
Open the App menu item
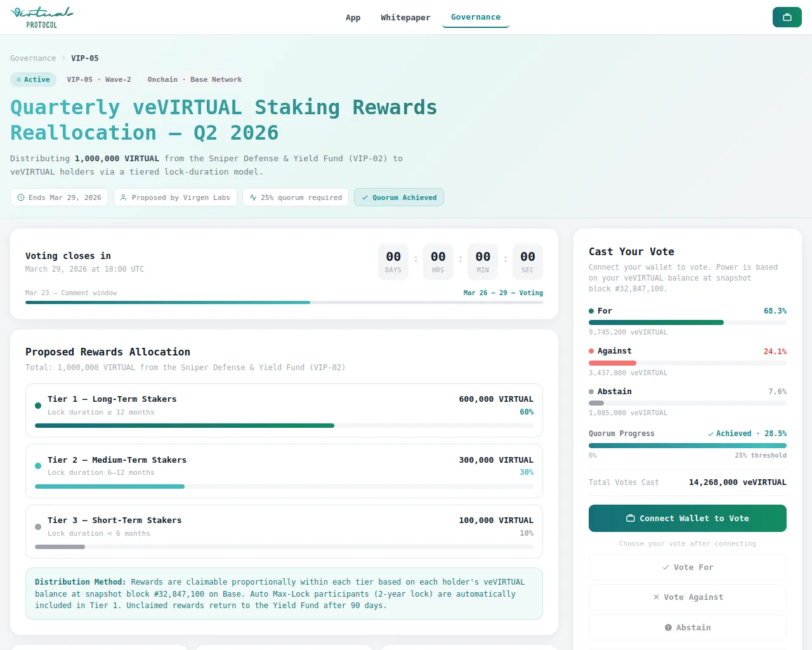353,18
